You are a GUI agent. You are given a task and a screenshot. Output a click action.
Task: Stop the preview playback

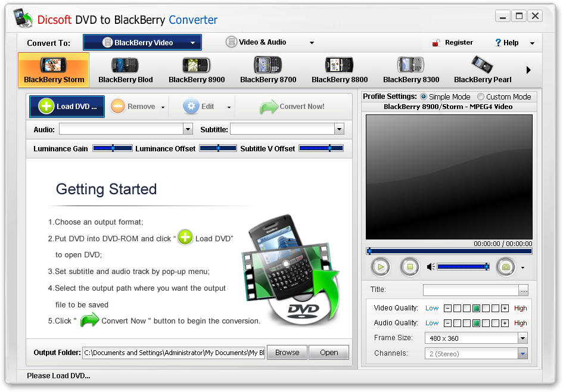pos(410,267)
